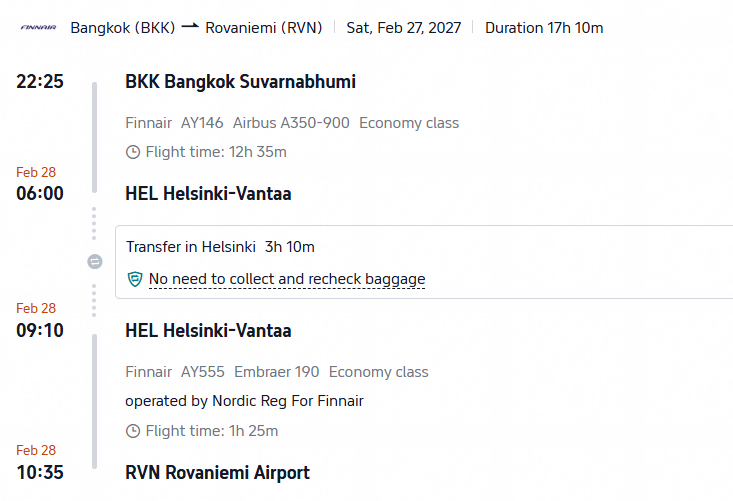Click the Embraer 190 aircraft label
The width and height of the screenshot is (733, 501).
coord(277,372)
